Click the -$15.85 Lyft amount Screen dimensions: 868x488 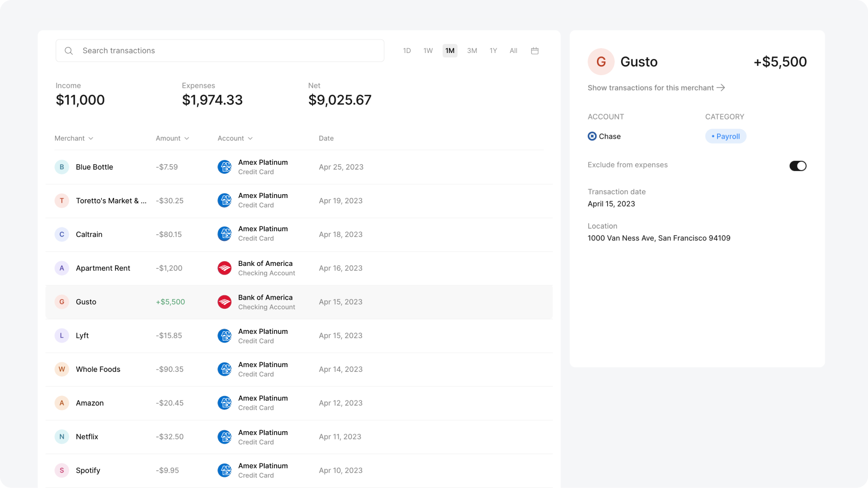[x=169, y=336]
